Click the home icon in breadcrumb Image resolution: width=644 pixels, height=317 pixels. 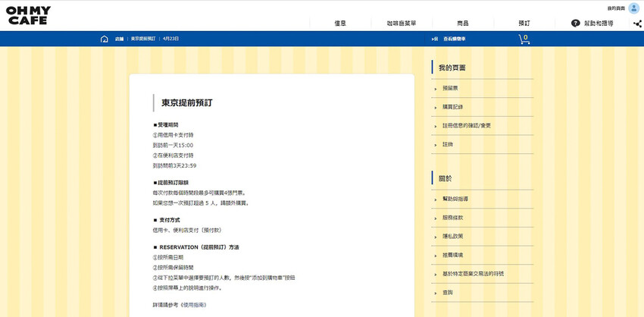(x=104, y=39)
